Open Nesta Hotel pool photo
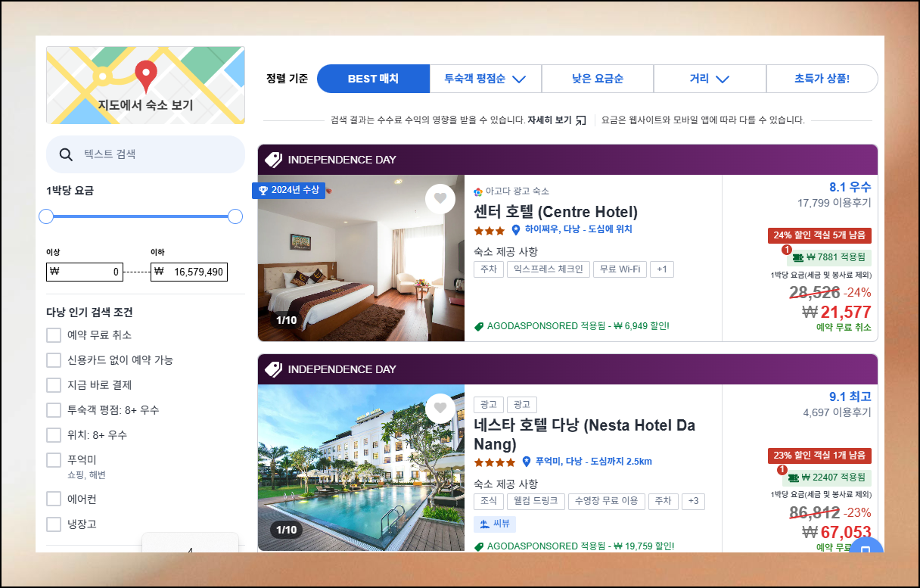Image resolution: width=920 pixels, height=588 pixels. click(361, 468)
